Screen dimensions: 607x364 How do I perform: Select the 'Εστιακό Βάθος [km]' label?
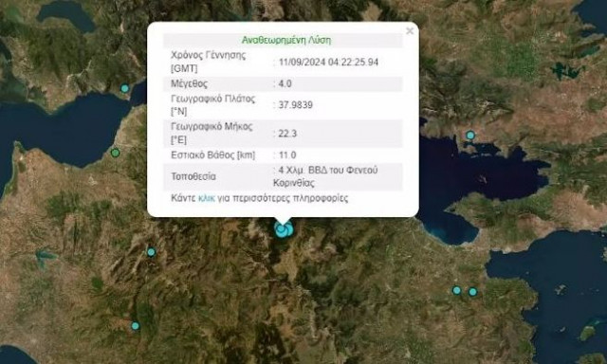(x=212, y=155)
